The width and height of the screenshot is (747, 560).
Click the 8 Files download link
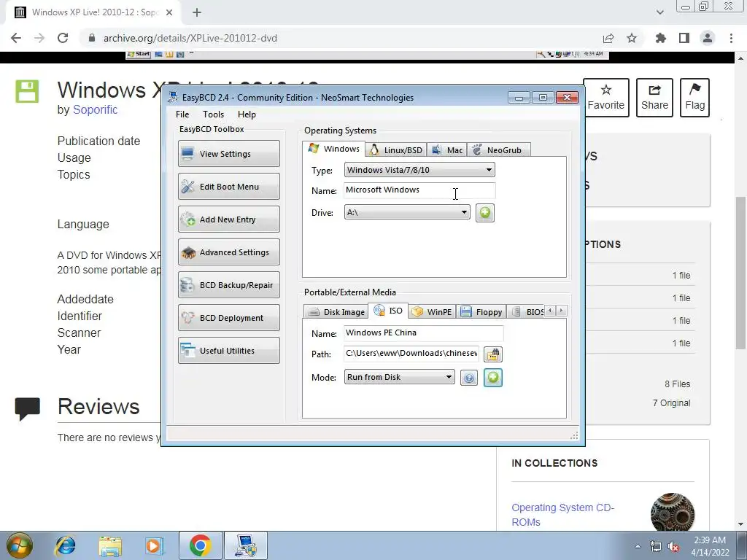678,384
